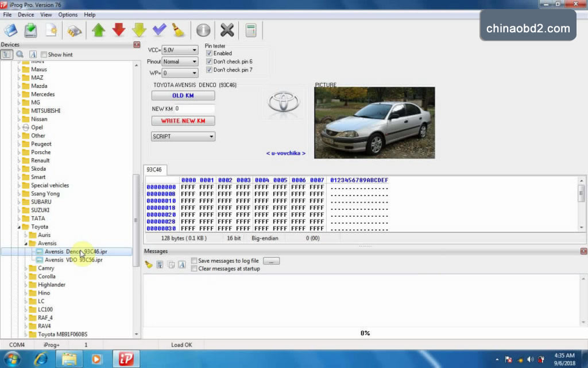Open the Options menu
The width and height of the screenshot is (588, 368).
[x=68, y=14]
